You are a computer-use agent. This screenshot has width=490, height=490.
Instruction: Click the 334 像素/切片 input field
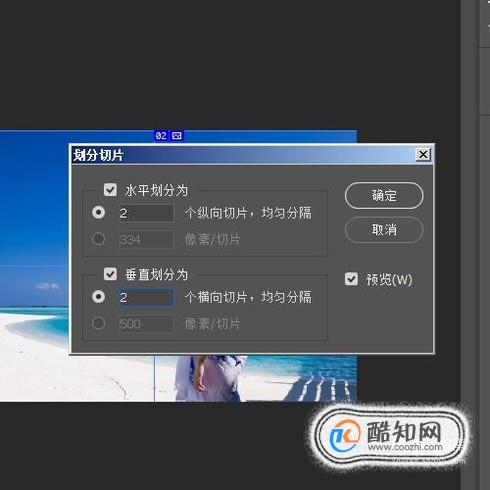tap(146, 240)
